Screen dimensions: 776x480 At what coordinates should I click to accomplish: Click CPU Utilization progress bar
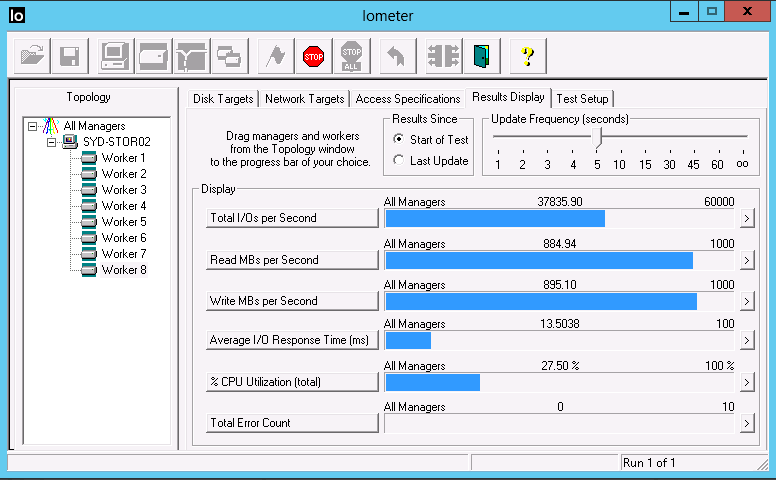coord(559,383)
